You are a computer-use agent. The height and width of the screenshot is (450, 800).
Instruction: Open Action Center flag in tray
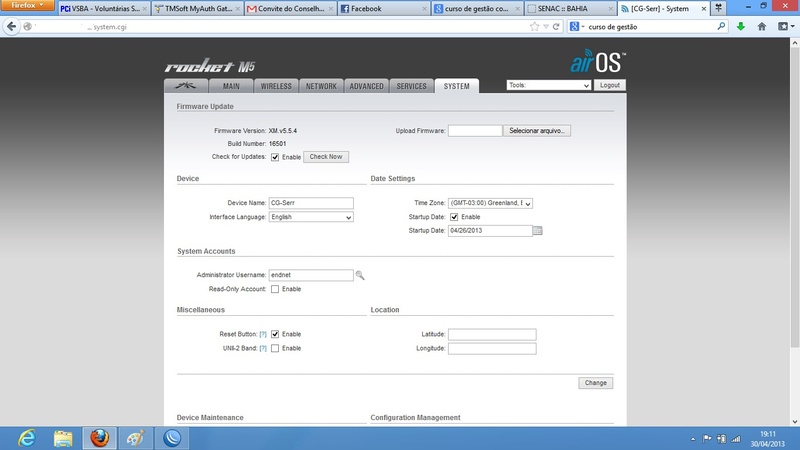(x=707, y=439)
